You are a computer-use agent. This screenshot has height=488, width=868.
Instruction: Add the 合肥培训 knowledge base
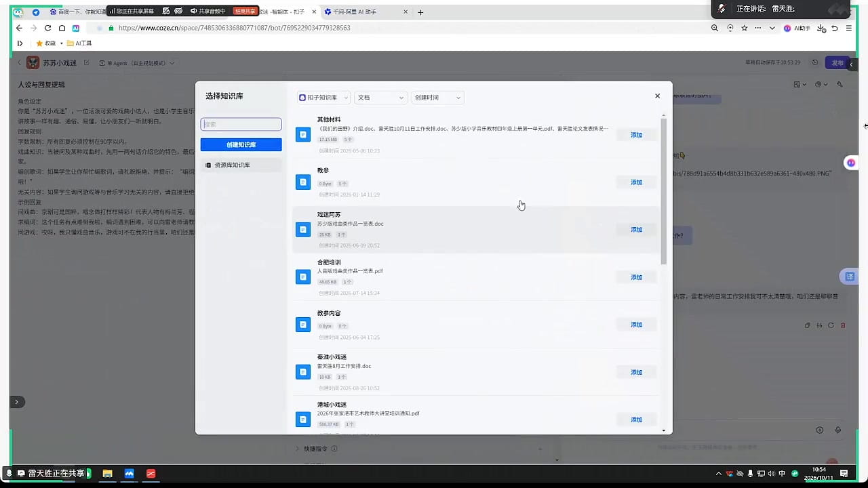[636, 277]
